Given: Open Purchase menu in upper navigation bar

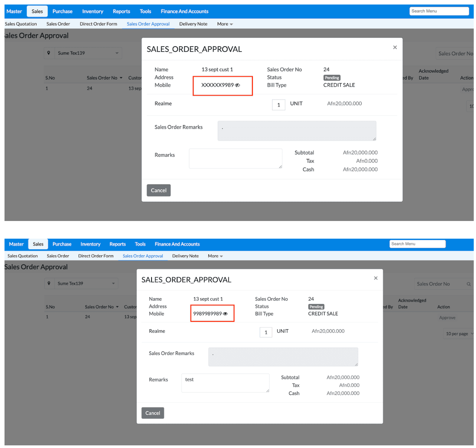Looking at the screenshot, I should [x=62, y=11].
